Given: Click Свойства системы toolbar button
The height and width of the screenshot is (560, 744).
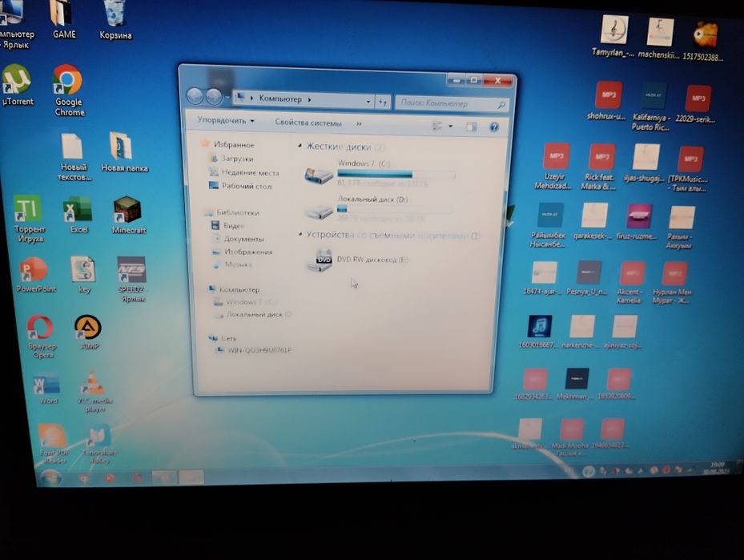Looking at the screenshot, I should coord(308,123).
